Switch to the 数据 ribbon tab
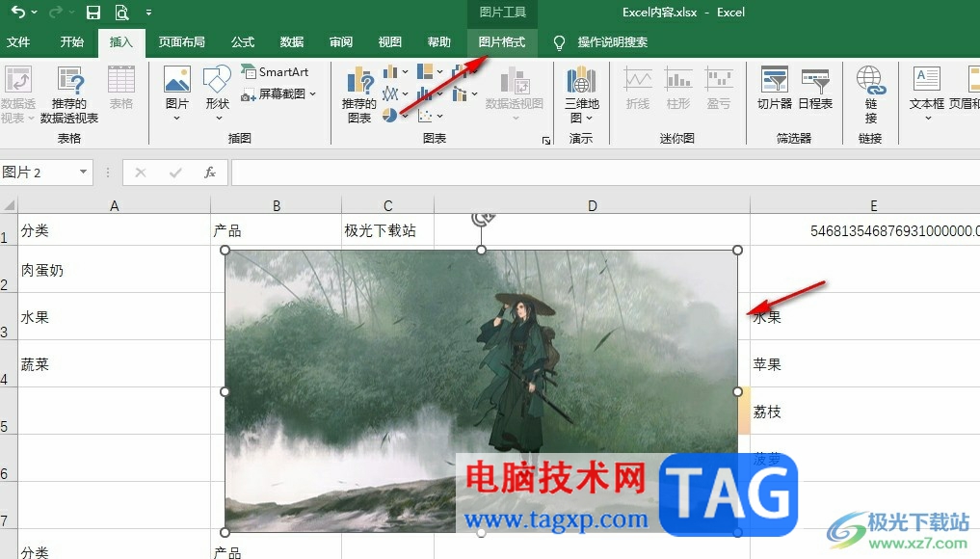980x559 pixels. pyautogui.click(x=292, y=41)
